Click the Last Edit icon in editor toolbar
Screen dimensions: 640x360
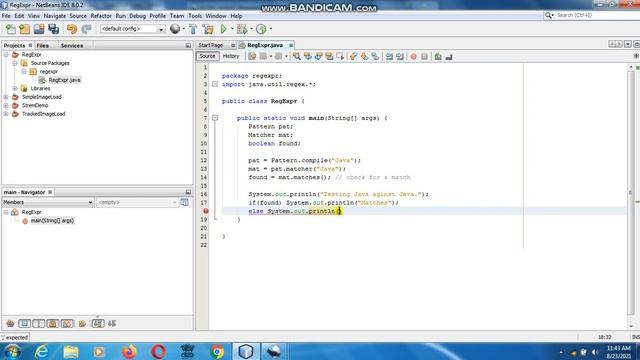tap(252, 56)
